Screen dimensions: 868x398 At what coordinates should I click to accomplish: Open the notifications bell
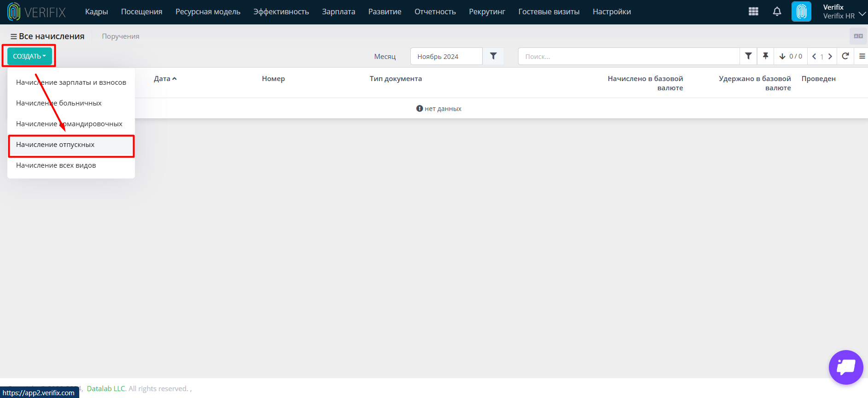[777, 12]
